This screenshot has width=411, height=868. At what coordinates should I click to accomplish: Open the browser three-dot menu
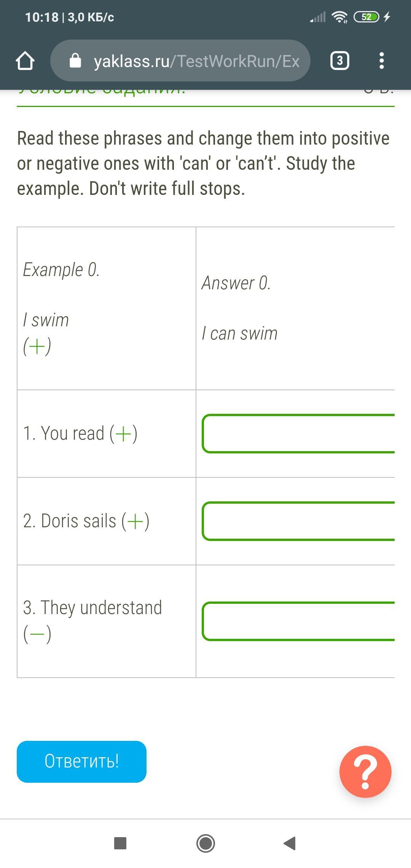[x=381, y=61]
